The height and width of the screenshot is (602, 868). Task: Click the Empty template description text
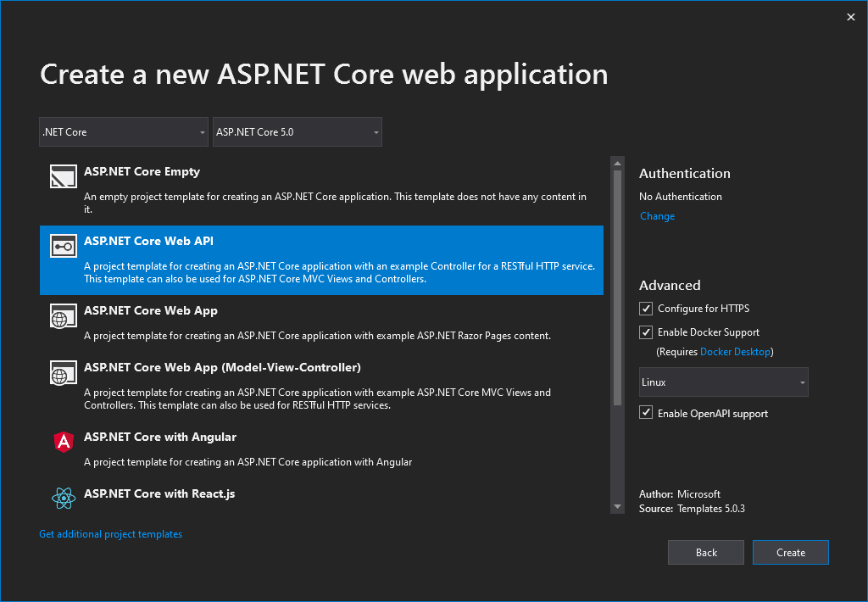(335, 203)
